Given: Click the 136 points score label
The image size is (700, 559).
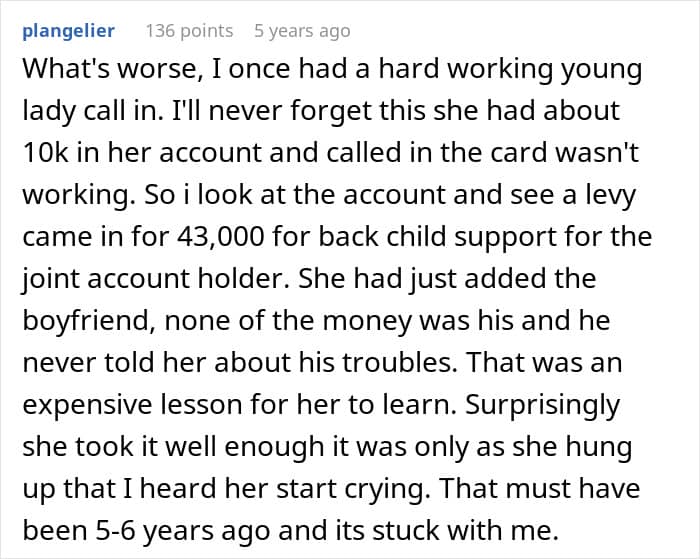Looking at the screenshot, I should pyautogui.click(x=189, y=31).
